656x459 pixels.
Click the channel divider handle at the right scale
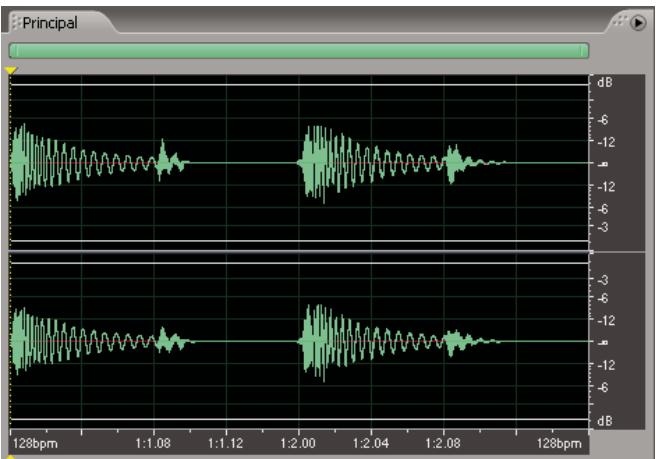tap(592, 252)
